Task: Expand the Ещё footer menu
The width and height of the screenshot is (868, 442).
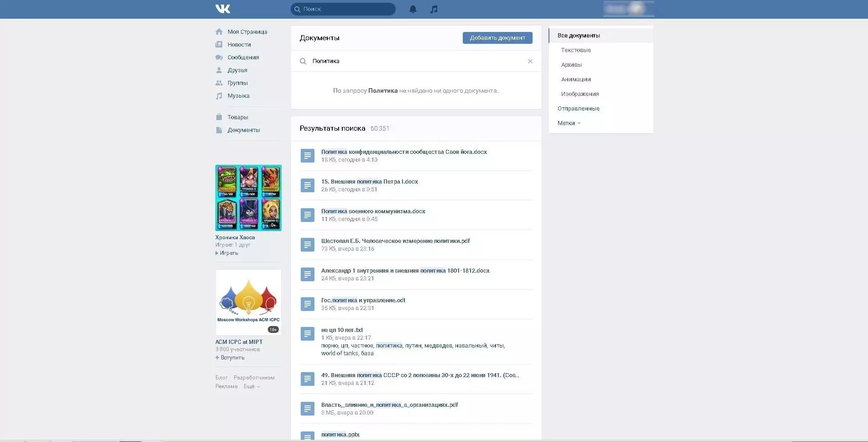Action: coord(251,386)
